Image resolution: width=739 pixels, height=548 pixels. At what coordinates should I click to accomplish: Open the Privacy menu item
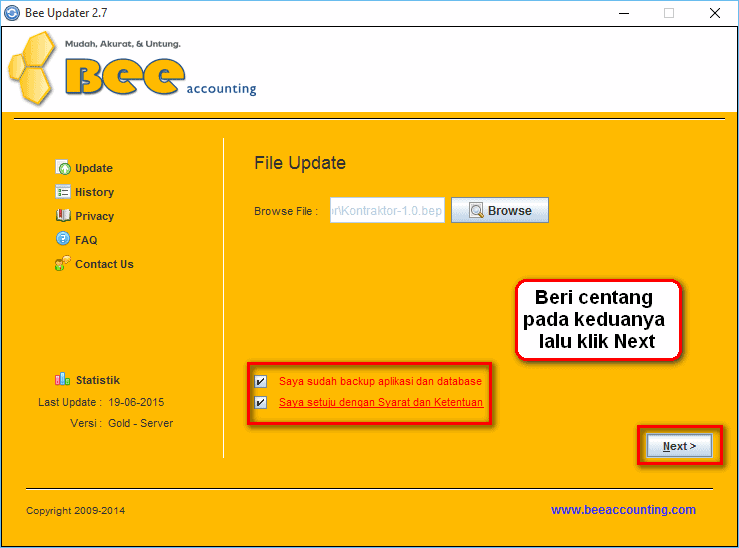[x=94, y=216]
